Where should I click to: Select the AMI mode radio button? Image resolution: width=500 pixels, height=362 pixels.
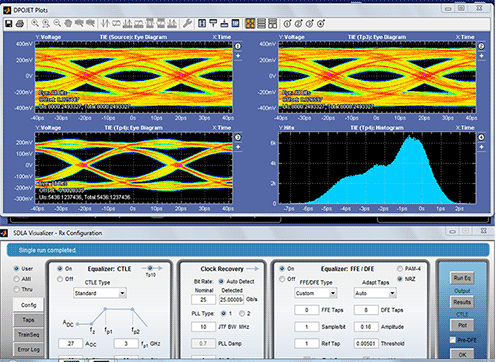tap(16, 279)
